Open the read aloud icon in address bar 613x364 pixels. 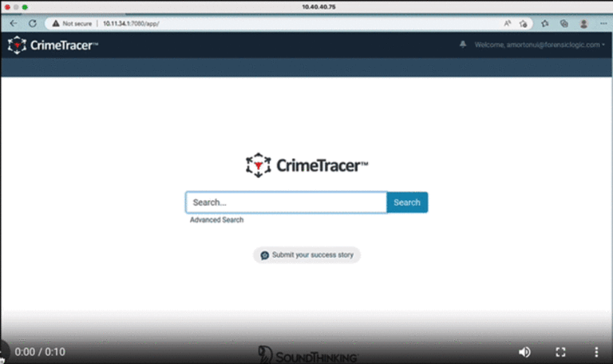pos(508,23)
